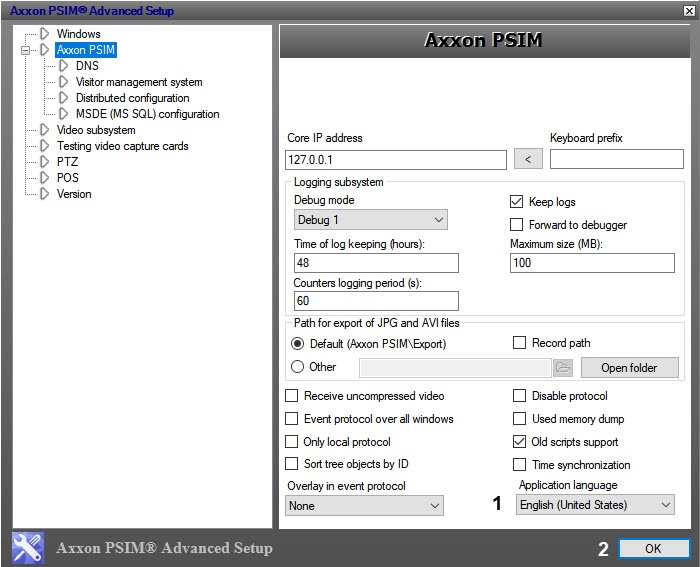Uncheck Old scripts support
Viewport: 700px width, 567px height.
(x=519, y=442)
